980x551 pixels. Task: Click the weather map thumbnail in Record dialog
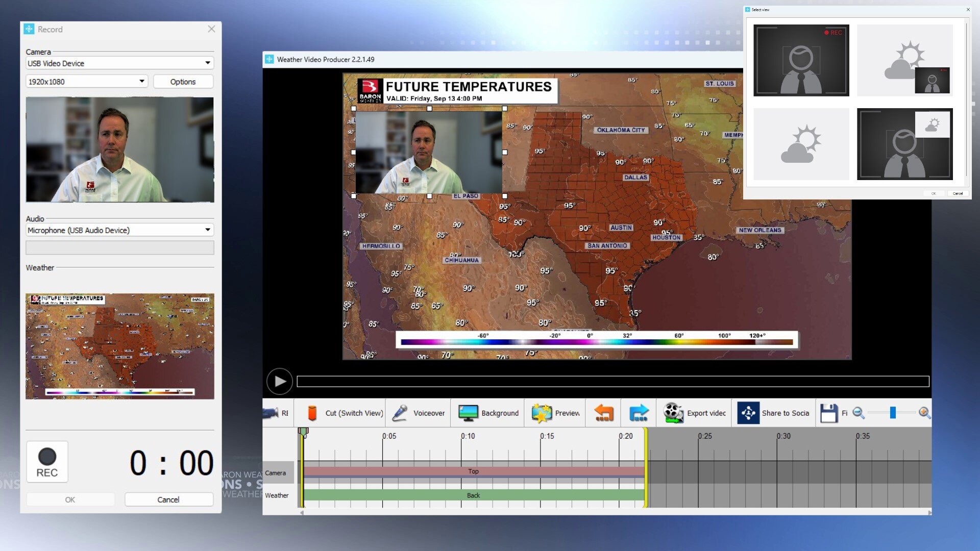120,346
